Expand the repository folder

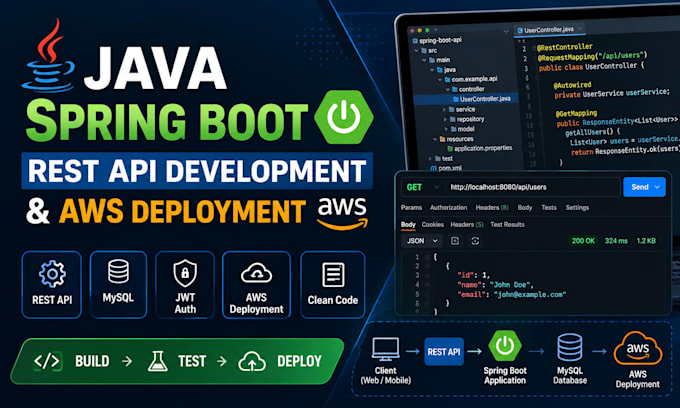[x=445, y=119]
